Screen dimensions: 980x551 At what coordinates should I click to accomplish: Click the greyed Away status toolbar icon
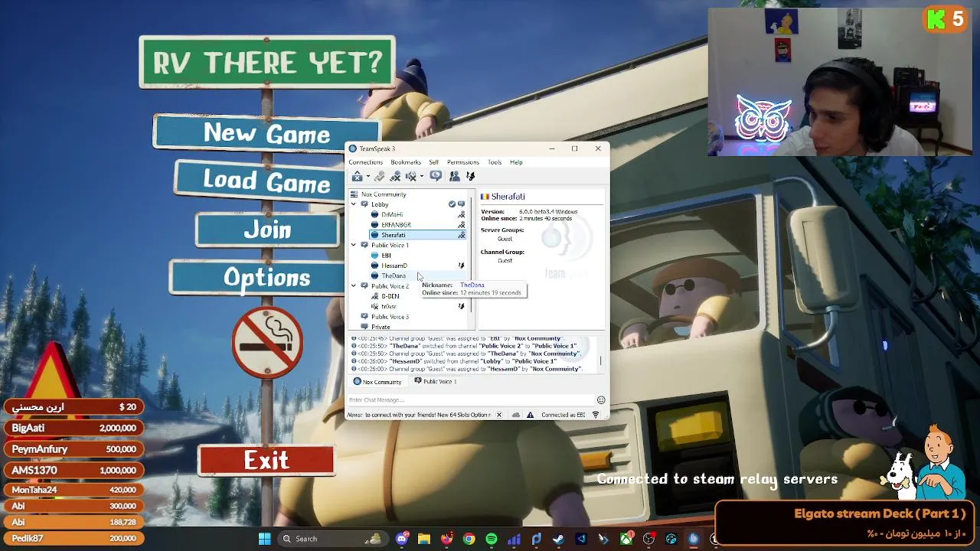click(379, 177)
